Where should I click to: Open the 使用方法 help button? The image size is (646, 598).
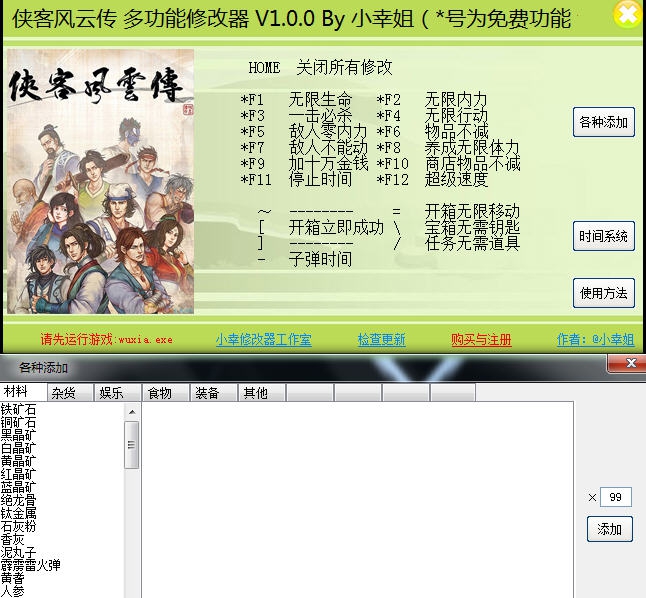(604, 293)
